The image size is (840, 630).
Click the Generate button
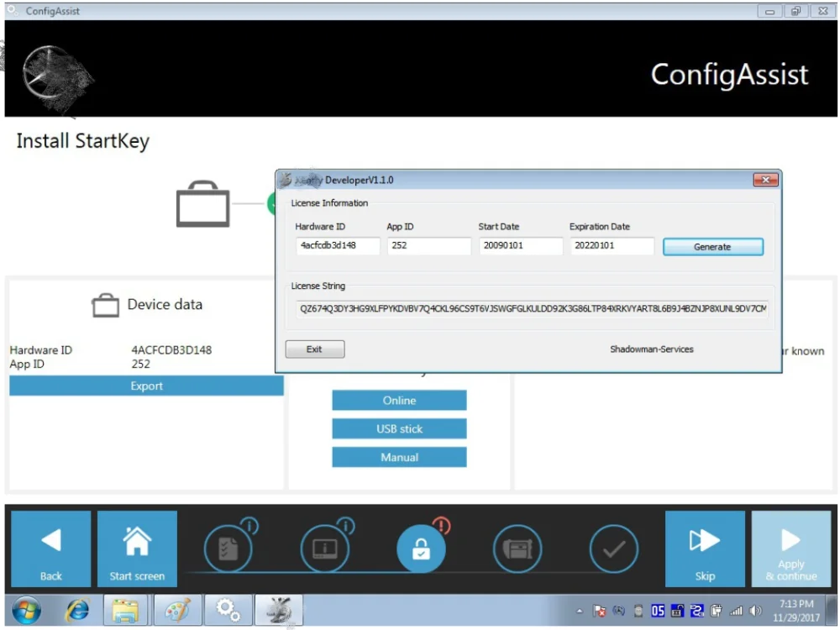[x=712, y=247]
